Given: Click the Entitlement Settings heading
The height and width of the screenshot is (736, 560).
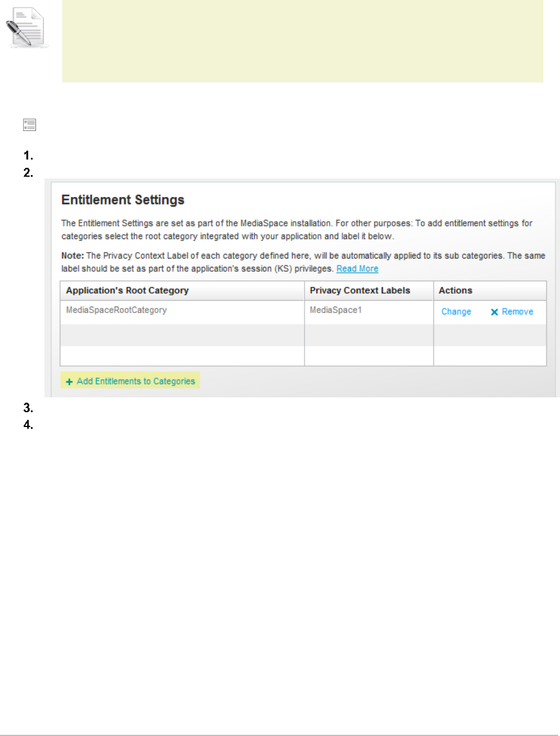Looking at the screenshot, I should tap(123, 200).
